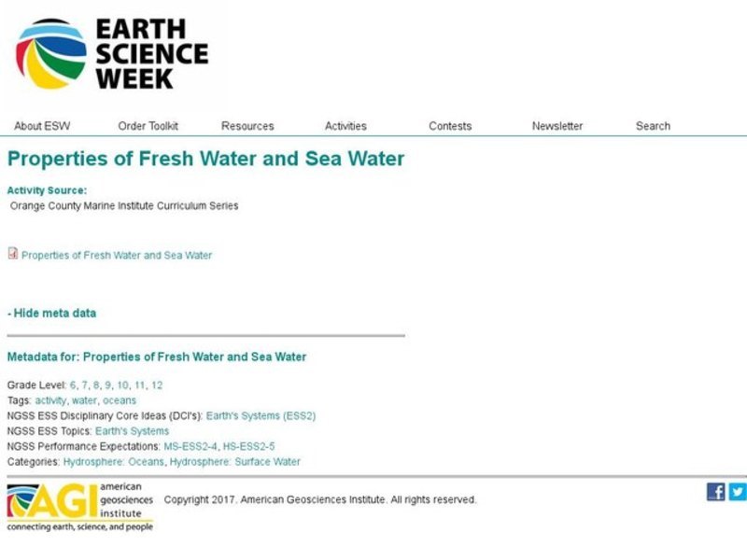747x560 pixels.
Task: Open the Activities menu
Action: pos(345,125)
